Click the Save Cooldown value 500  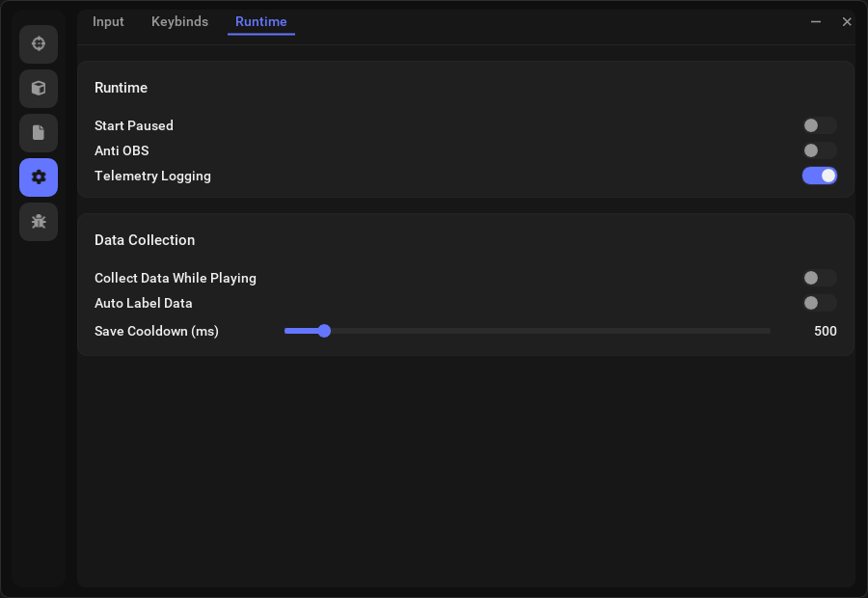click(x=825, y=331)
